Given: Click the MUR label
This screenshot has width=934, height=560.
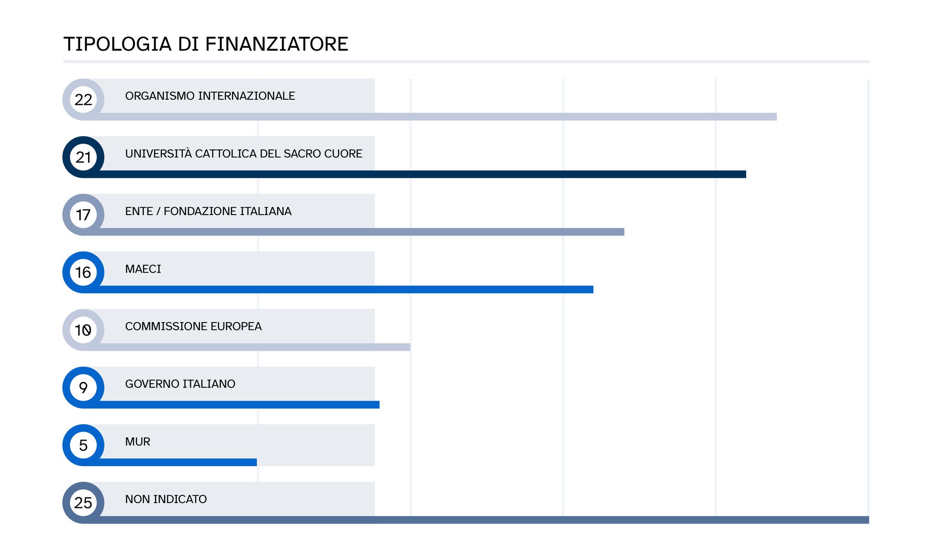Looking at the screenshot, I should click(x=137, y=442).
